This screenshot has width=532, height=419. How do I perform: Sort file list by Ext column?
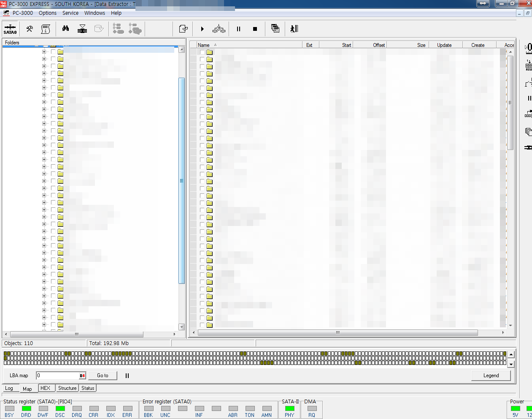[311, 45]
